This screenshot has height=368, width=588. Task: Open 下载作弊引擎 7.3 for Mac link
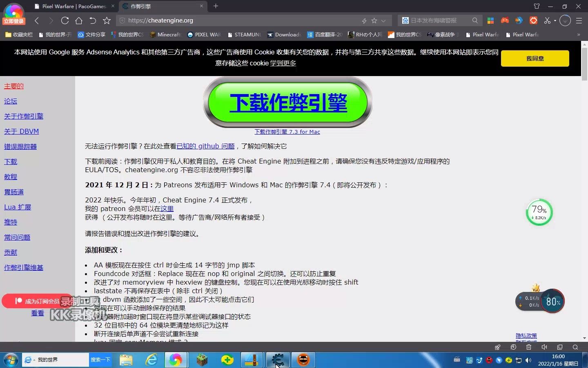(287, 132)
